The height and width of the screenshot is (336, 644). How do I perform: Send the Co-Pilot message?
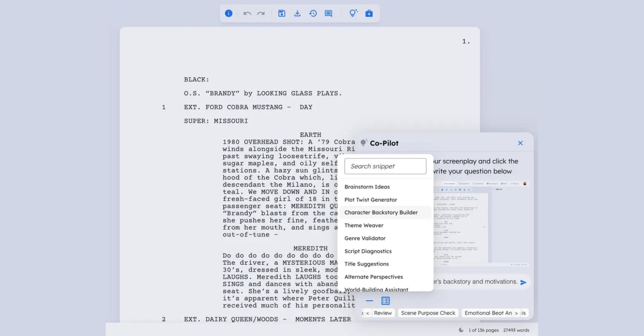click(x=523, y=282)
